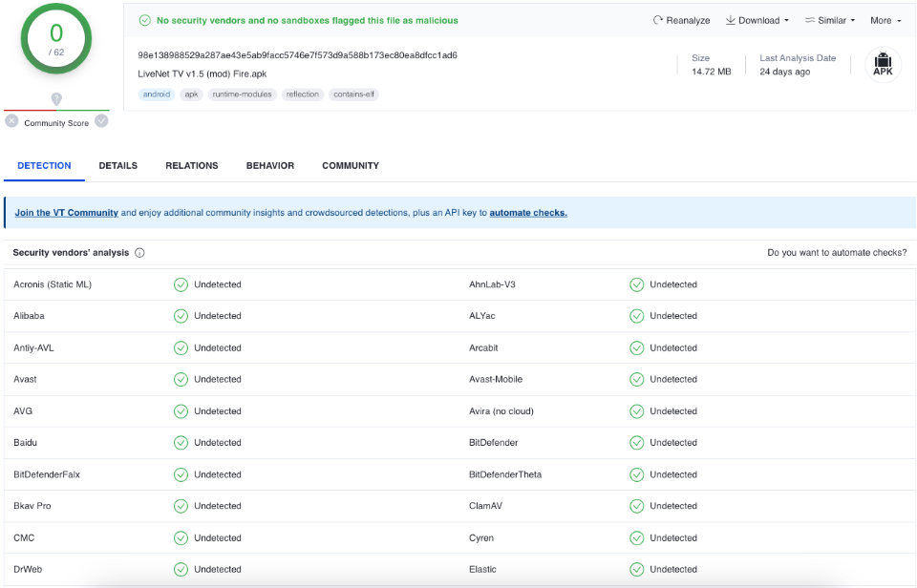The image size is (917, 588).
Task: Click Do you want to automate checks?
Action: tap(837, 253)
